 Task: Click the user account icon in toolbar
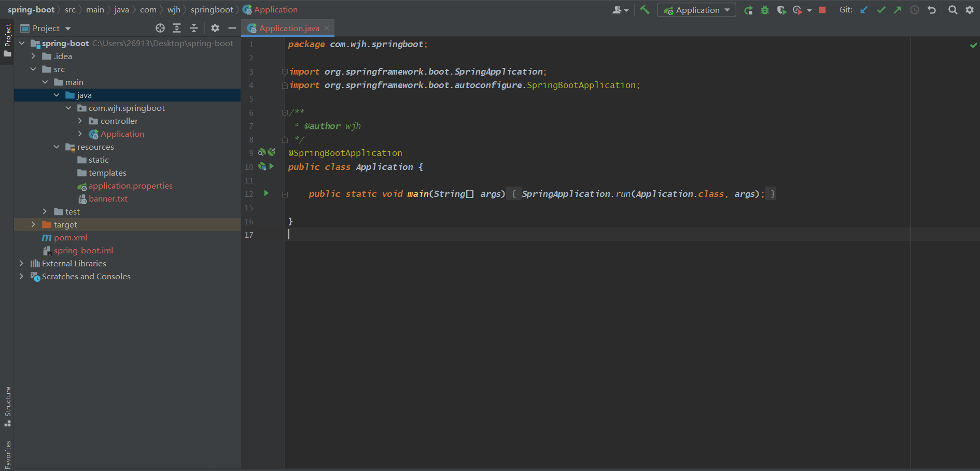pos(620,10)
